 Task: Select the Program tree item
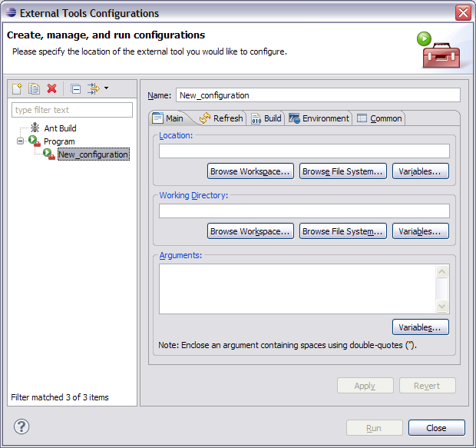(59, 141)
